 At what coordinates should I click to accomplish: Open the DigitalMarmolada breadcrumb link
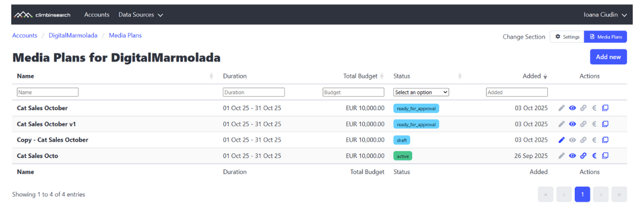coord(73,35)
